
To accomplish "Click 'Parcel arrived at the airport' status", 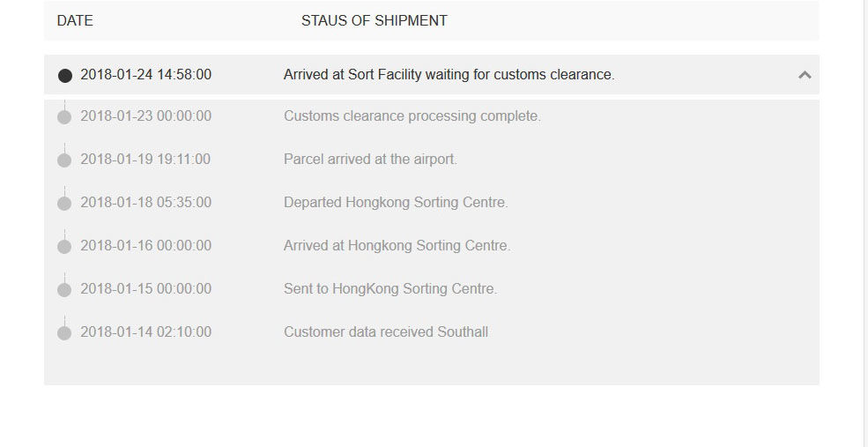I will pyautogui.click(x=370, y=160).
